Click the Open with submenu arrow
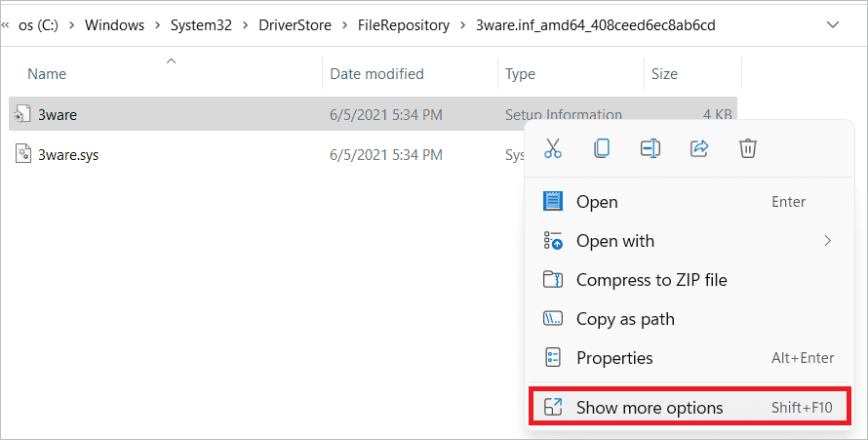The width and height of the screenshot is (868, 440). pyautogui.click(x=828, y=241)
